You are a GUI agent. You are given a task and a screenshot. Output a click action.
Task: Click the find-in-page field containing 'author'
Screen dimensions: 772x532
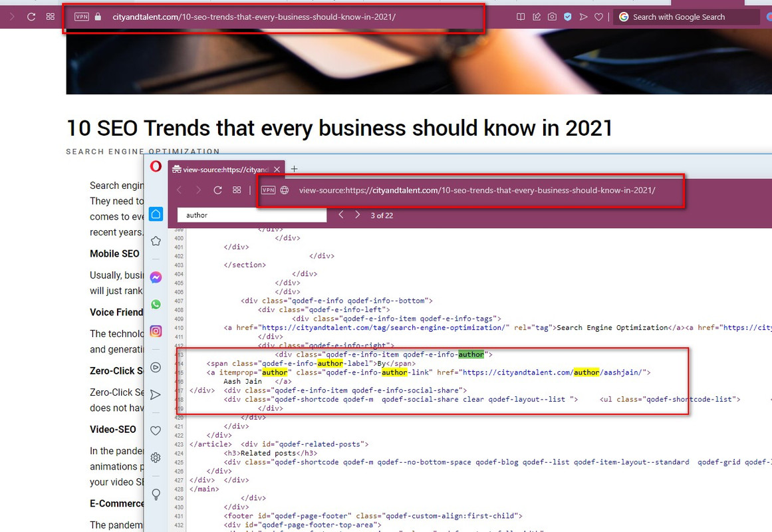tap(252, 215)
